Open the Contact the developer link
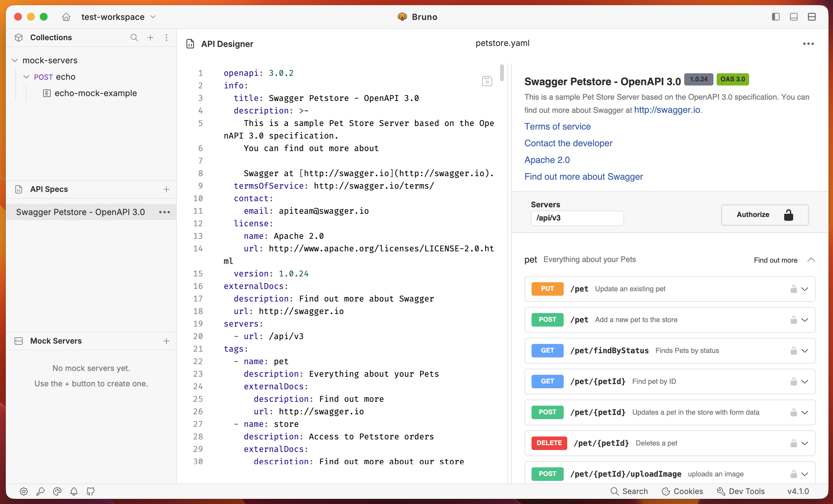833x504 pixels. coord(568,143)
